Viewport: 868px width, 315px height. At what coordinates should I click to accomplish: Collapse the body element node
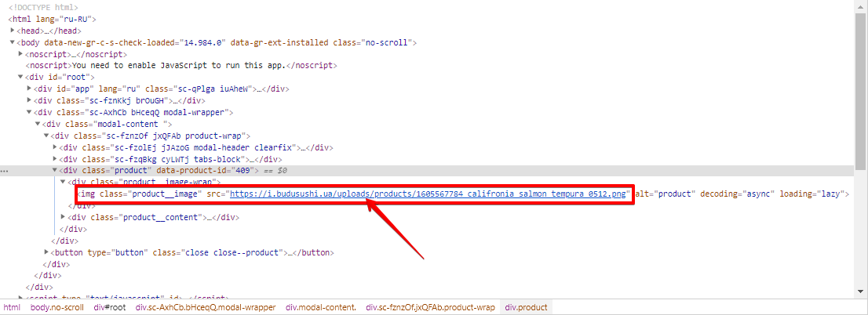[x=13, y=42]
